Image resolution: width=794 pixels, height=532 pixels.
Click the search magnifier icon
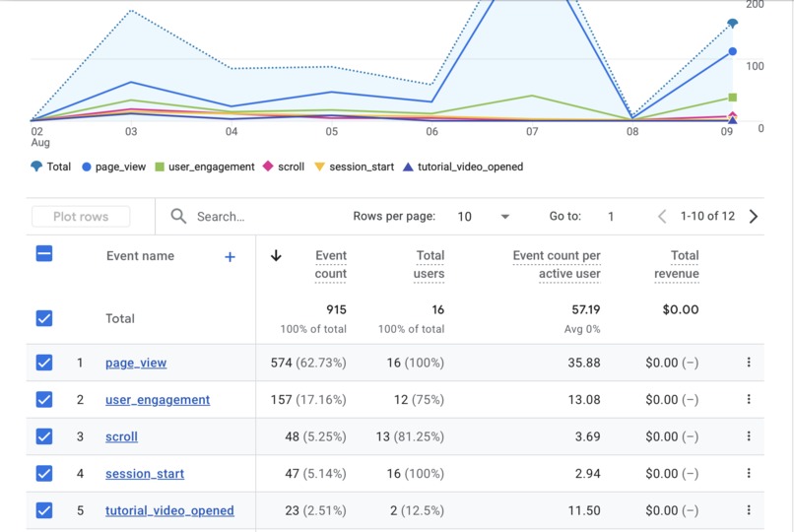point(178,216)
